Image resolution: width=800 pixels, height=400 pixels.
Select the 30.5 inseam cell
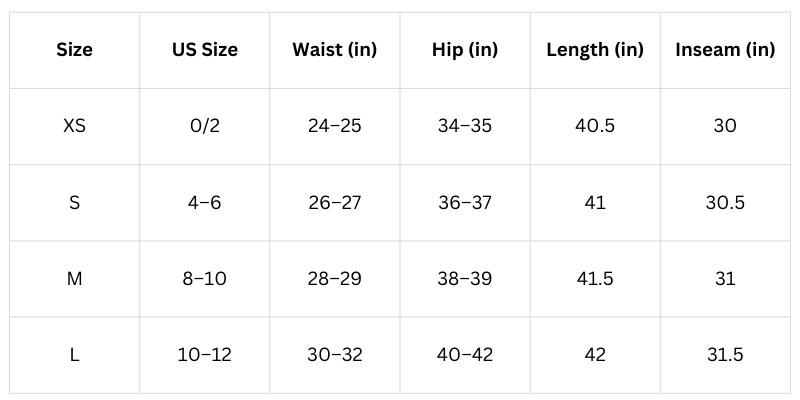coord(725,202)
